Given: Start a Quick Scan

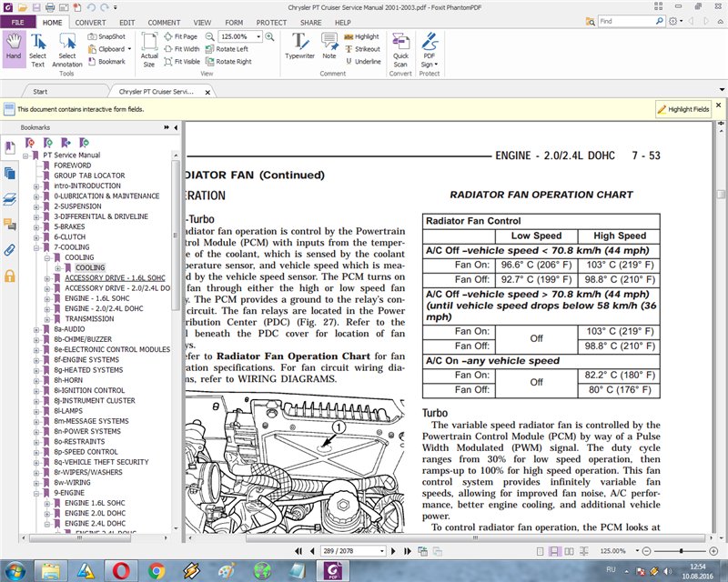Looking at the screenshot, I should (400, 50).
